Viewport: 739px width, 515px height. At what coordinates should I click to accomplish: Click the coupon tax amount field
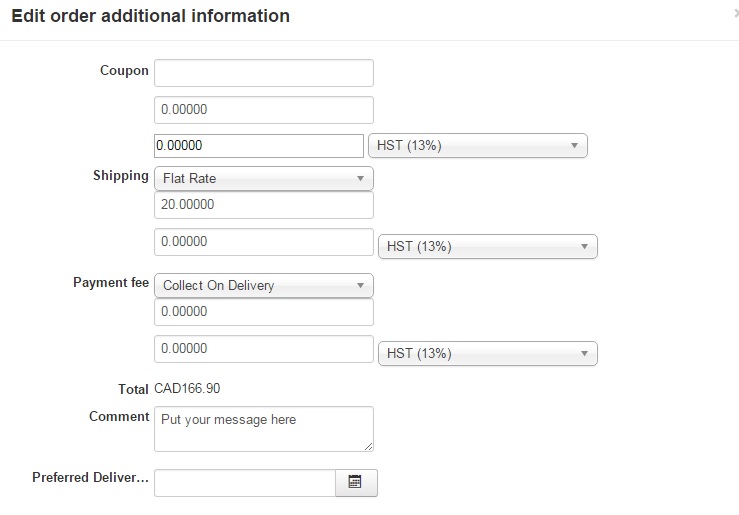pyautogui.click(x=259, y=146)
